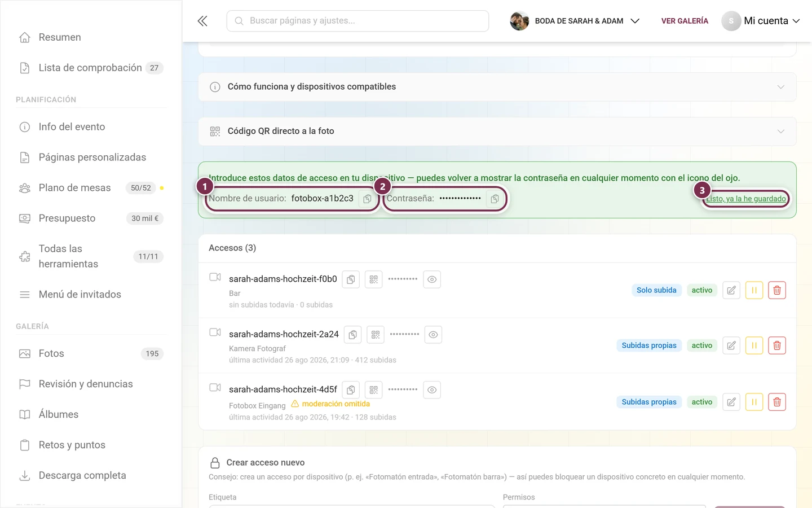
Task: Pause the Fotobox Eingang access
Action: (754, 402)
